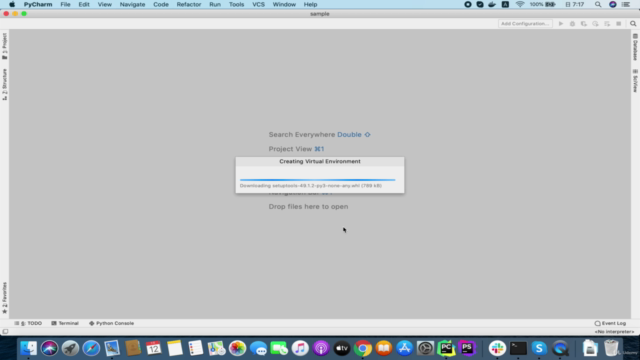Open System Preferences from the Dock

[425, 348]
